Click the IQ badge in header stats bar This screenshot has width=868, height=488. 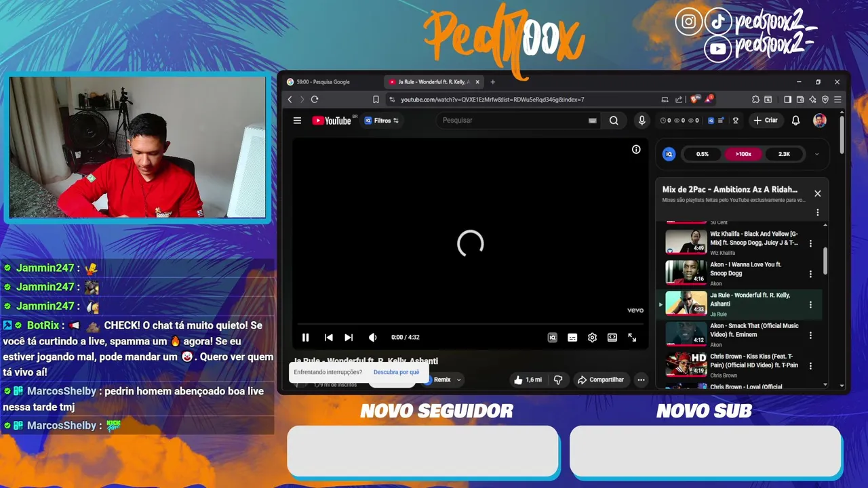(711, 121)
